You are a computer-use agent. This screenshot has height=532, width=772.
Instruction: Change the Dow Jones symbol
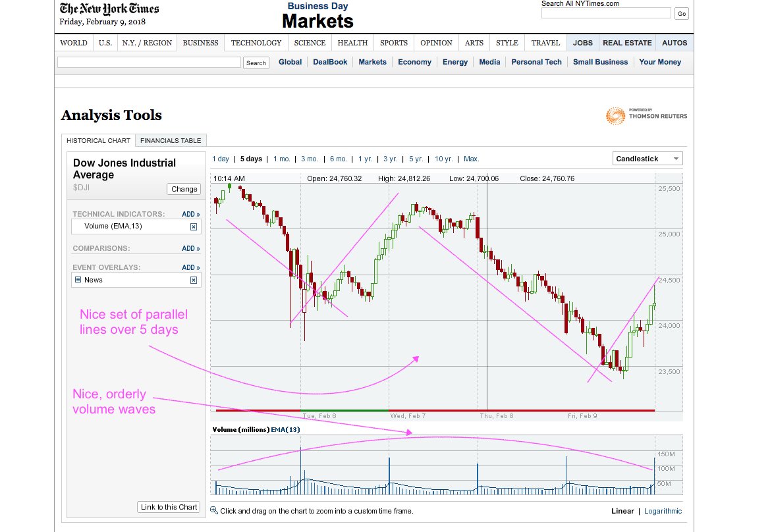[184, 189]
